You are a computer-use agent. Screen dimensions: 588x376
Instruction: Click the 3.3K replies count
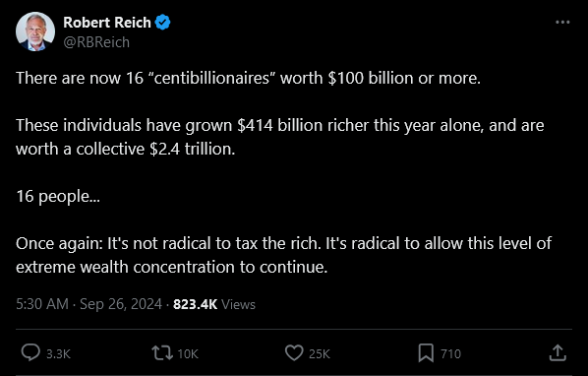click(x=58, y=354)
